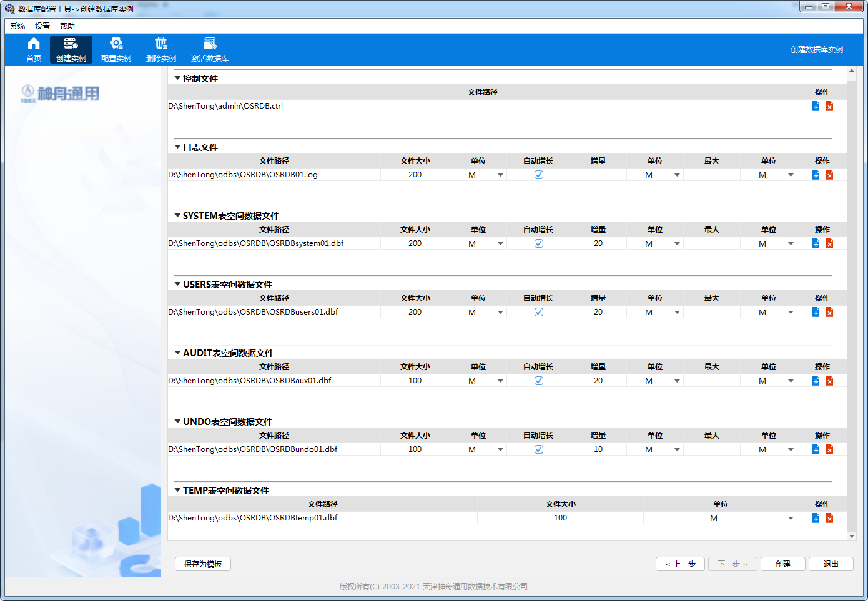Remove the OSRDBtemp01.dbf file row
The image size is (868, 601).
tap(829, 518)
